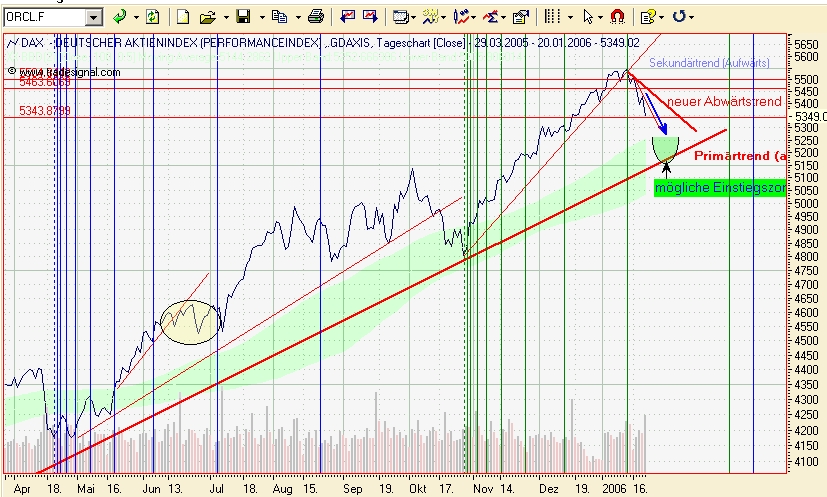Create a new blank document
This screenshot has width=827, height=497.
coord(183,17)
